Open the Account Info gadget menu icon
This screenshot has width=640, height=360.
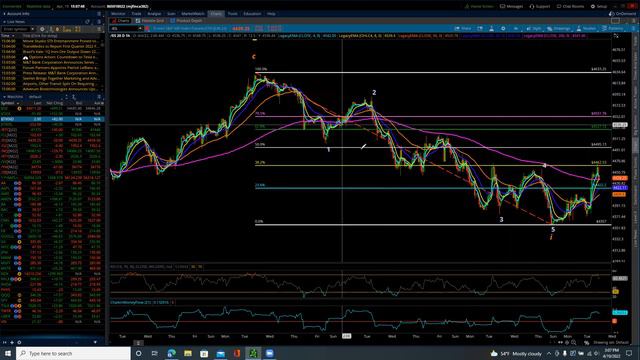pyautogui.click(x=99, y=14)
